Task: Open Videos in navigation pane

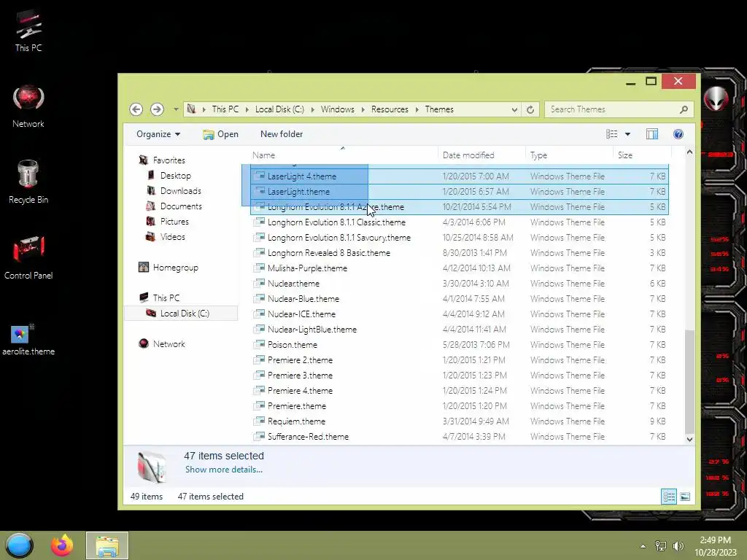Action: point(166,237)
